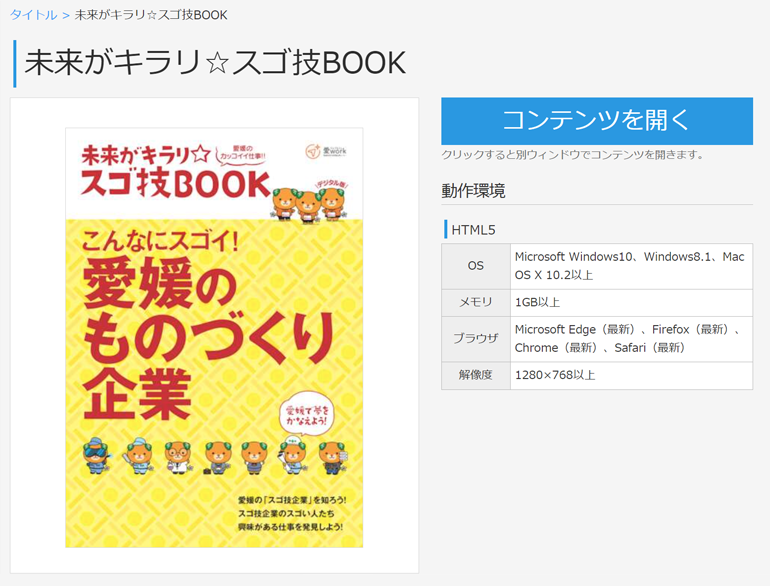770x586 pixels.
Task: Select the ブラウザ row header cell
Action: pos(475,339)
